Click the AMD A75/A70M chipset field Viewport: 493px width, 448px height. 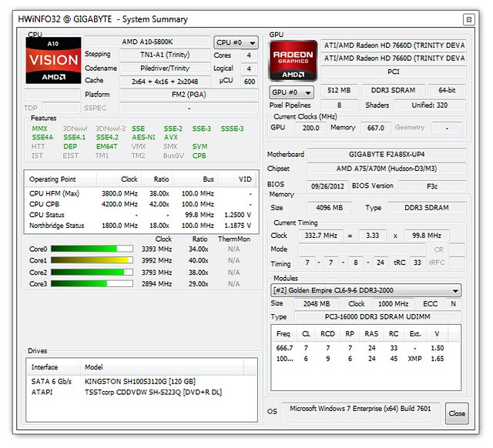pos(387,169)
